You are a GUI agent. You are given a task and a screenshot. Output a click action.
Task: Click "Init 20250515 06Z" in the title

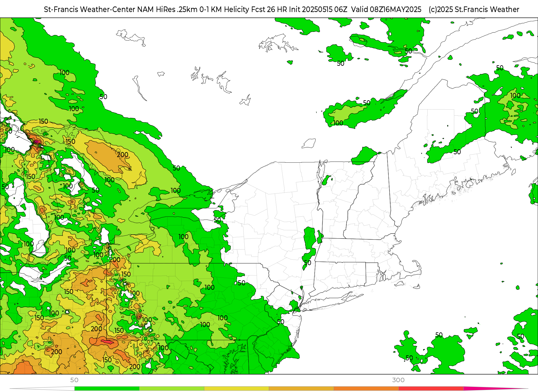pyautogui.click(x=318, y=10)
